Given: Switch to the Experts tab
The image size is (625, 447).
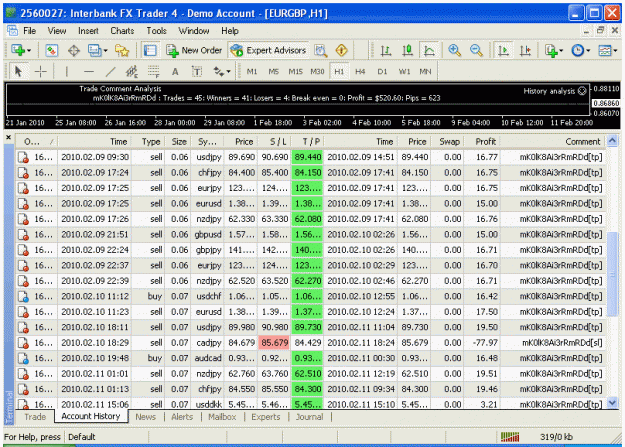Looking at the screenshot, I should [x=265, y=417].
